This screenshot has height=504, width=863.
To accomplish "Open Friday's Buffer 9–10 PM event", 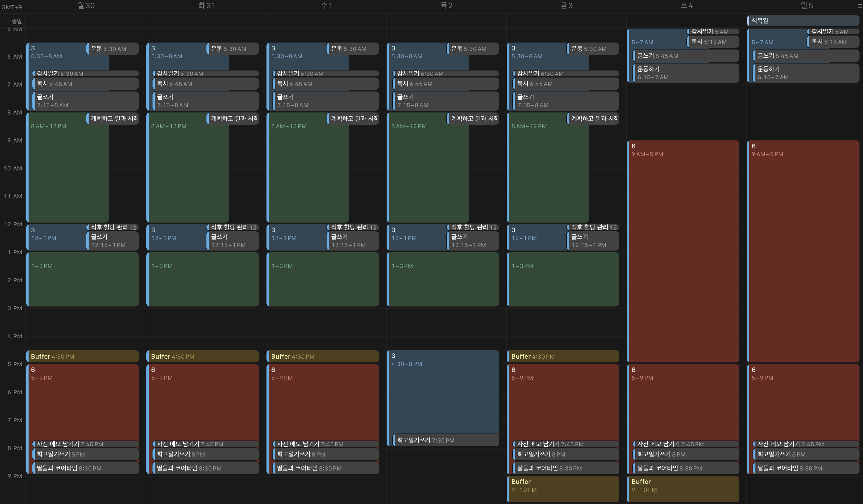I will pyautogui.click(x=563, y=489).
